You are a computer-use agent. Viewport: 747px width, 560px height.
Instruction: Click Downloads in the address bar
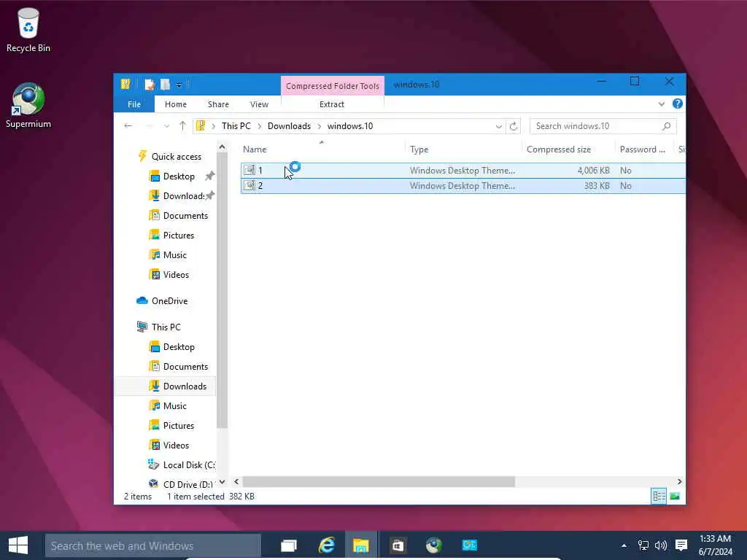point(289,126)
